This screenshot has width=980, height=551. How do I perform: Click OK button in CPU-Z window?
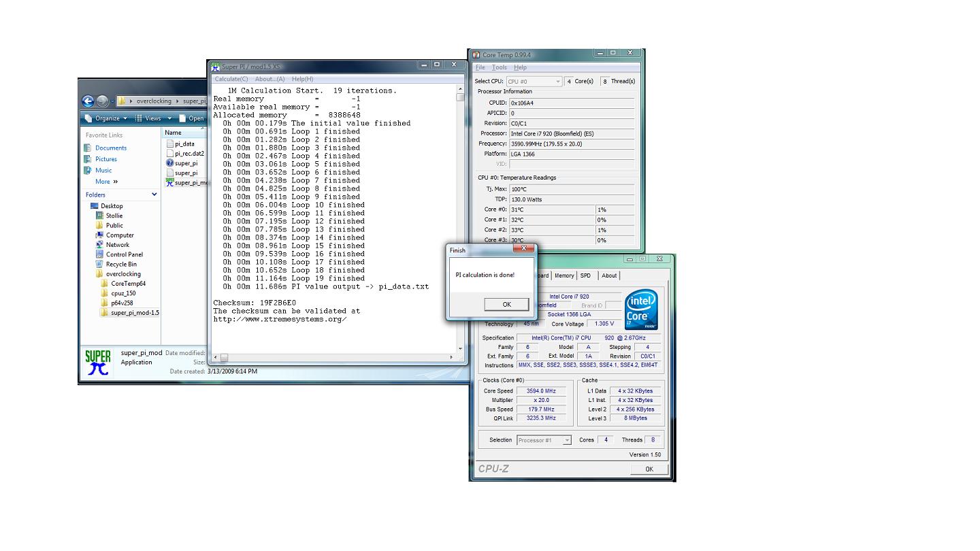pyautogui.click(x=648, y=469)
